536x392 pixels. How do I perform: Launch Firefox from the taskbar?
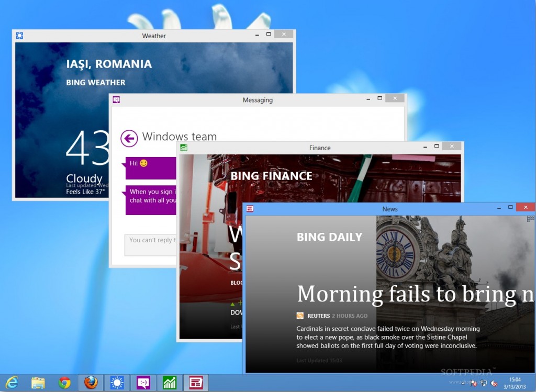(x=91, y=383)
